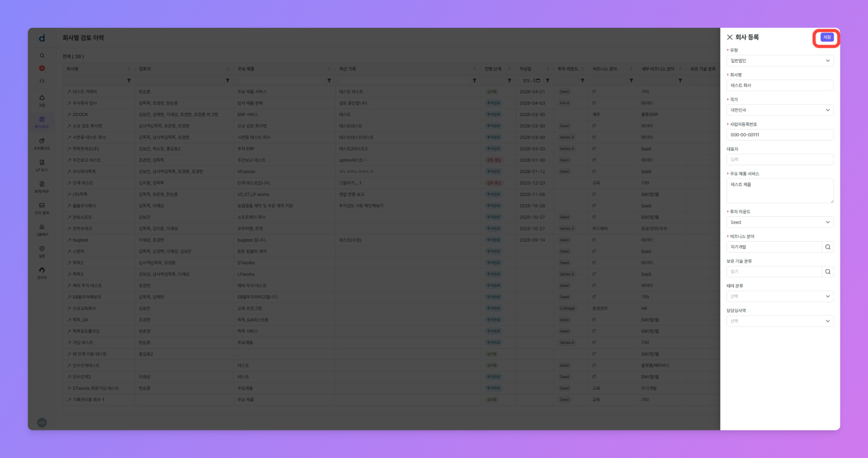Expand the 국가 country dropdown
This screenshot has width=868, height=458.
pos(780,110)
